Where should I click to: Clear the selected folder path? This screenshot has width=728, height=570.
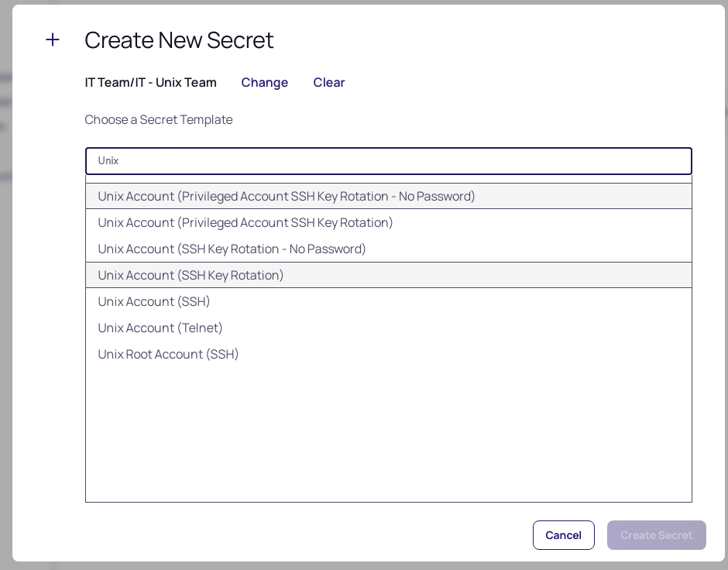tap(328, 82)
